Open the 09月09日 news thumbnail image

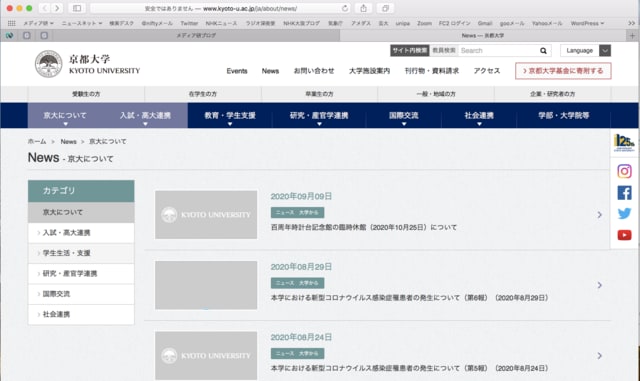tap(206, 215)
